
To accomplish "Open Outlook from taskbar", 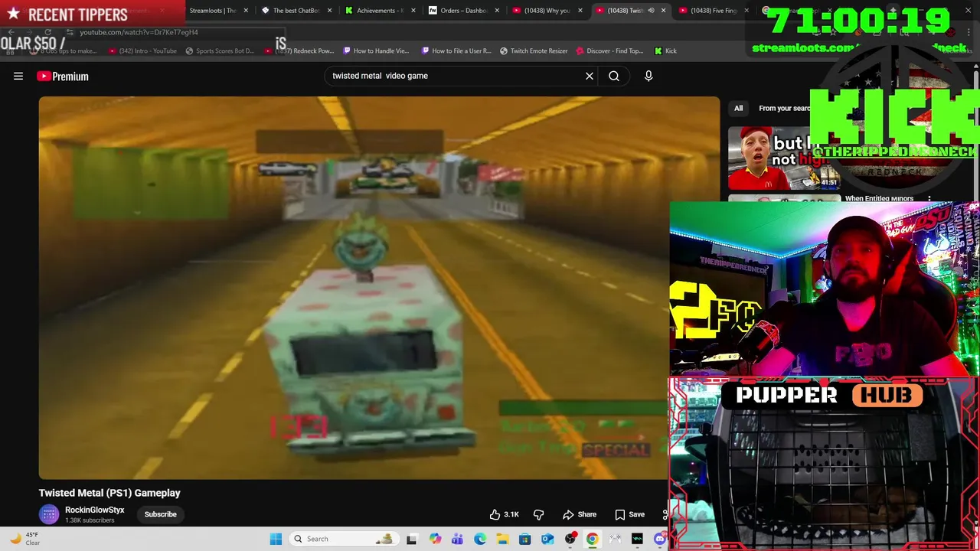I will pyautogui.click(x=547, y=539).
